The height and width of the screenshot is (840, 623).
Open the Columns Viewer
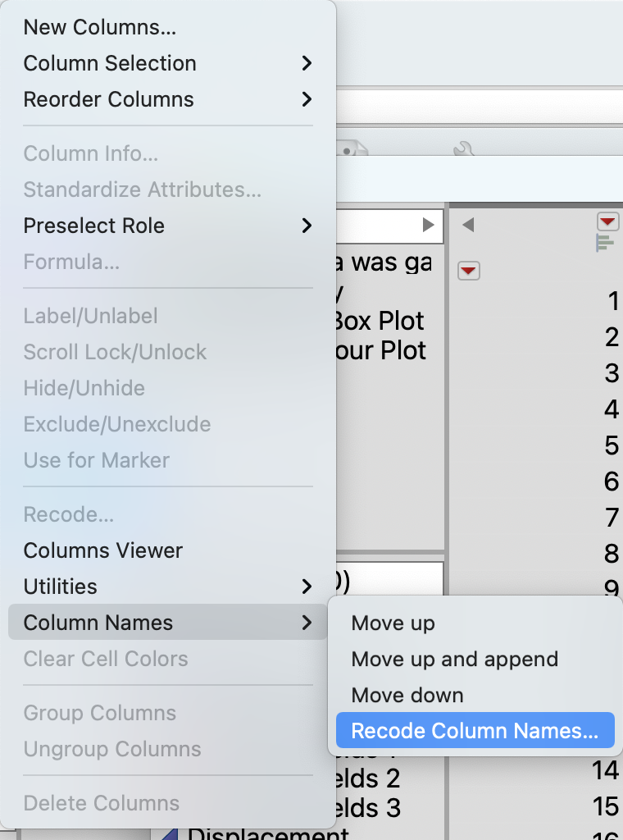[x=102, y=550]
